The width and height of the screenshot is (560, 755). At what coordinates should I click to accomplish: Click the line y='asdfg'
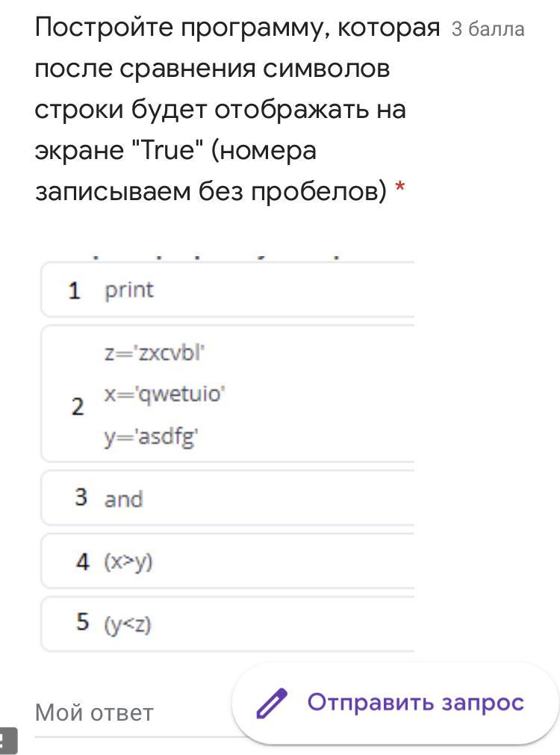151,437
